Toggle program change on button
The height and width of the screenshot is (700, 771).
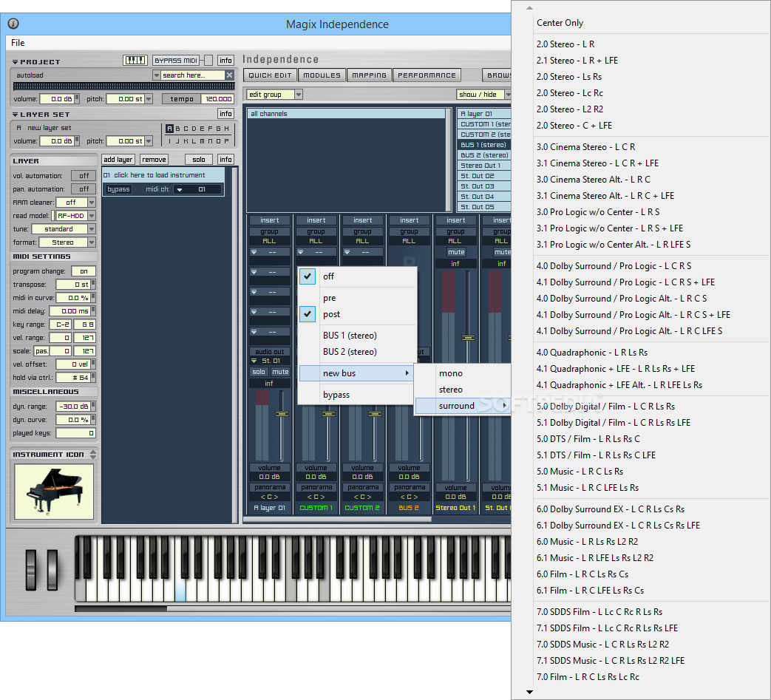[x=84, y=271]
